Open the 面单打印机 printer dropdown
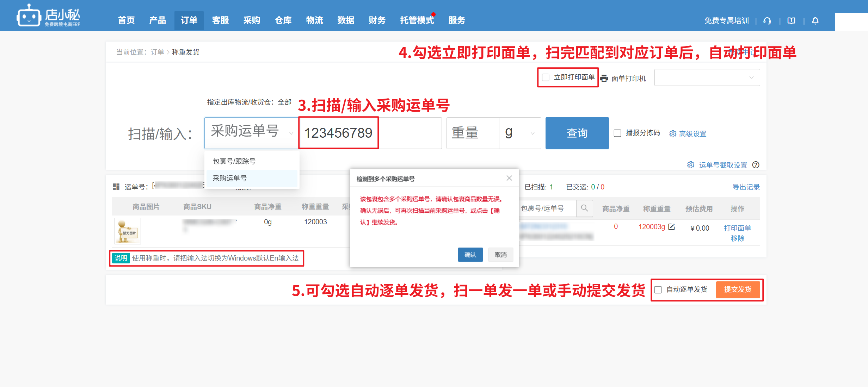The width and height of the screenshot is (868, 387). (x=707, y=77)
